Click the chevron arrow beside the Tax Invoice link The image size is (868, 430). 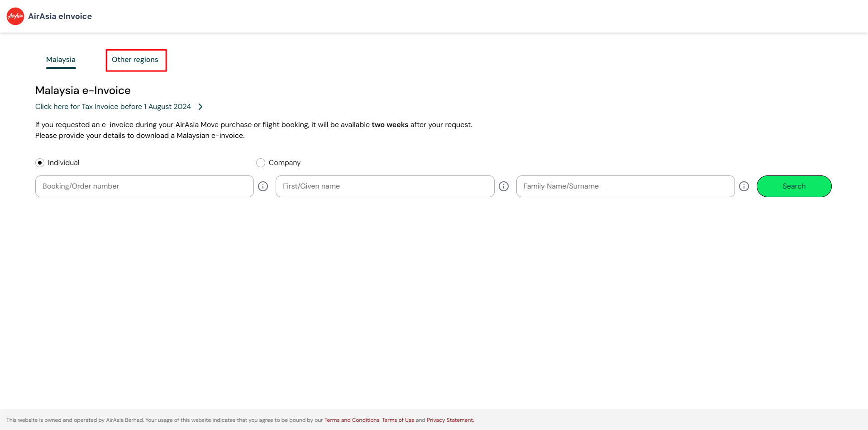point(200,106)
